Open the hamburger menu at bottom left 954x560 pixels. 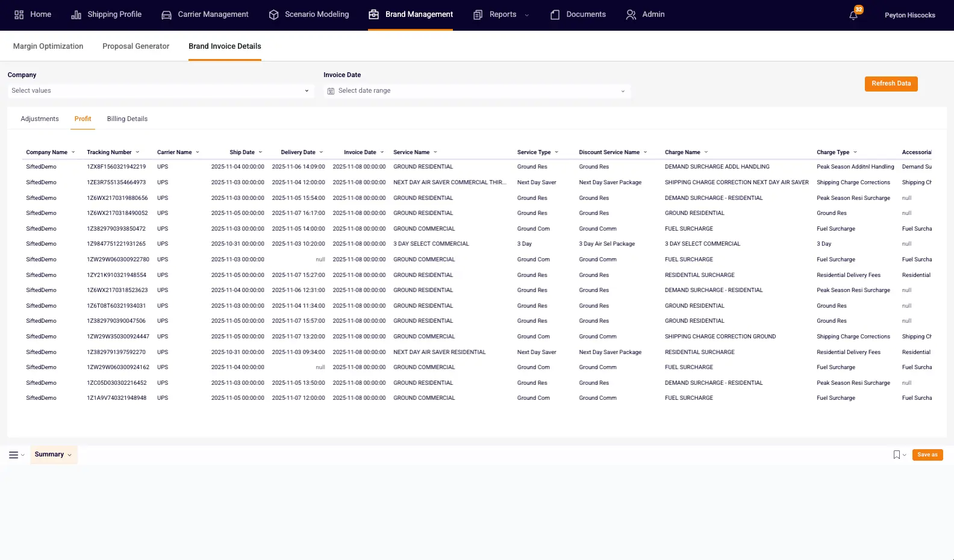point(13,455)
